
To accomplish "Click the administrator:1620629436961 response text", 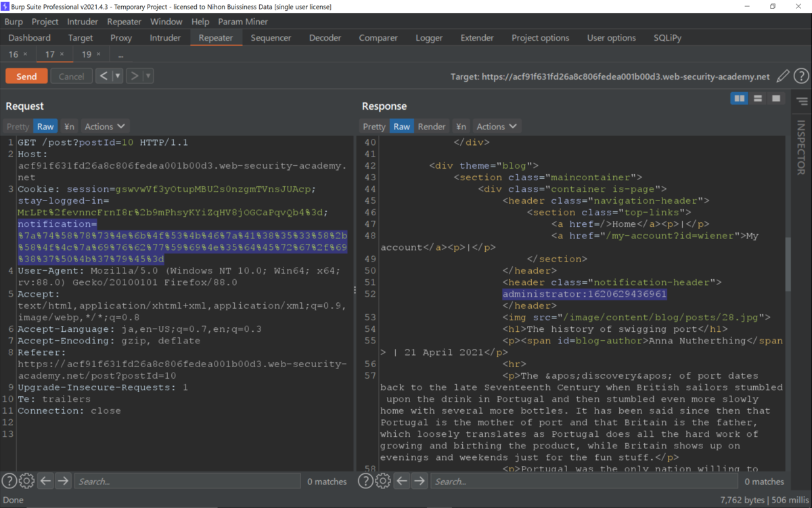I will tap(585, 295).
